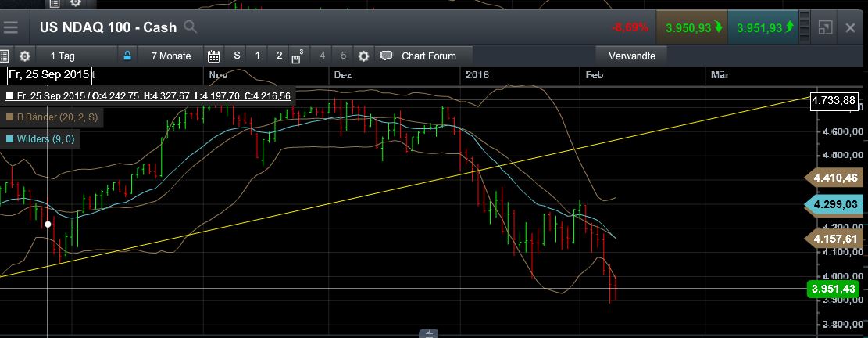This screenshot has width=868, height=338.
Task: Click the 2016 label on the time axis
Action: [x=477, y=75]
